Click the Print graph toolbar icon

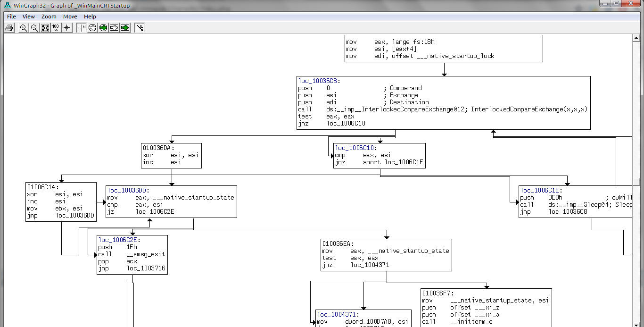[x=9, y=28]
